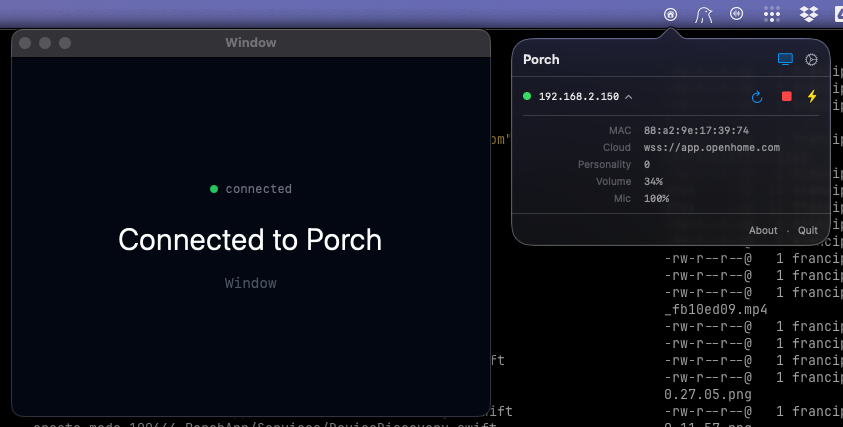Click the 'connected' status label in Window
Screen dimensions: 843x427
(259, 189)
